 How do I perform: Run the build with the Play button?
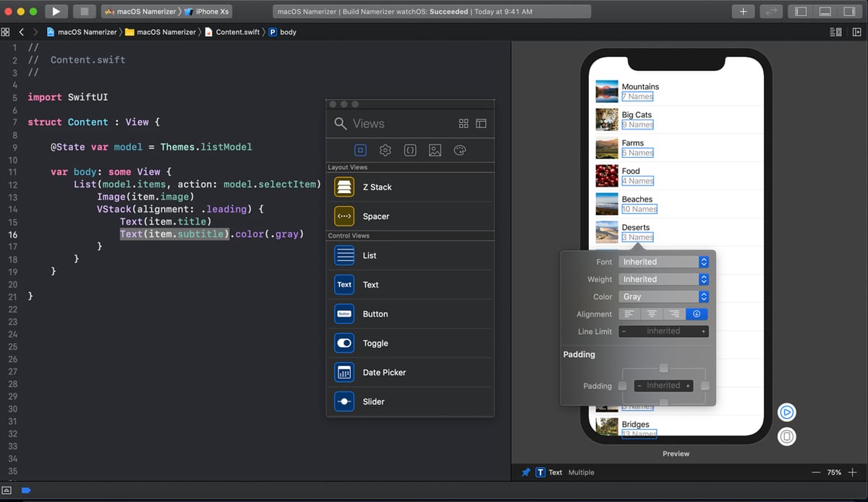pyautogui.click(x=56, y=12)
